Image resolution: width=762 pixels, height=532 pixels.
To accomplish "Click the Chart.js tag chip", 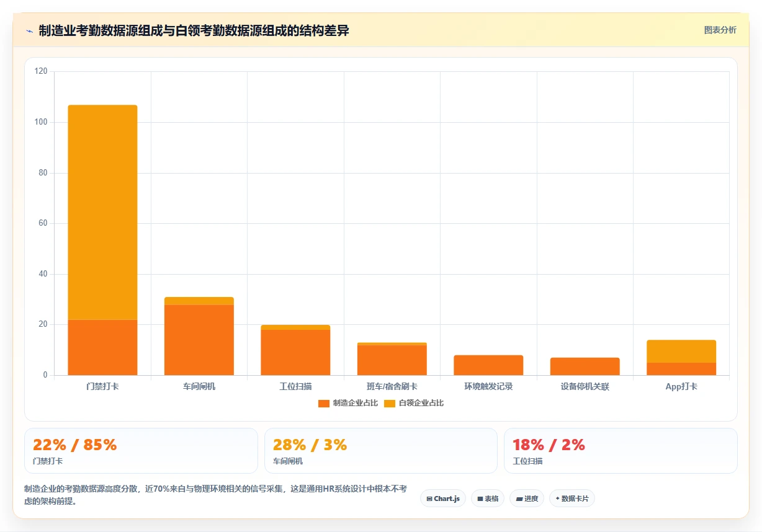I will pyautogui.click(x=443, y=499).
